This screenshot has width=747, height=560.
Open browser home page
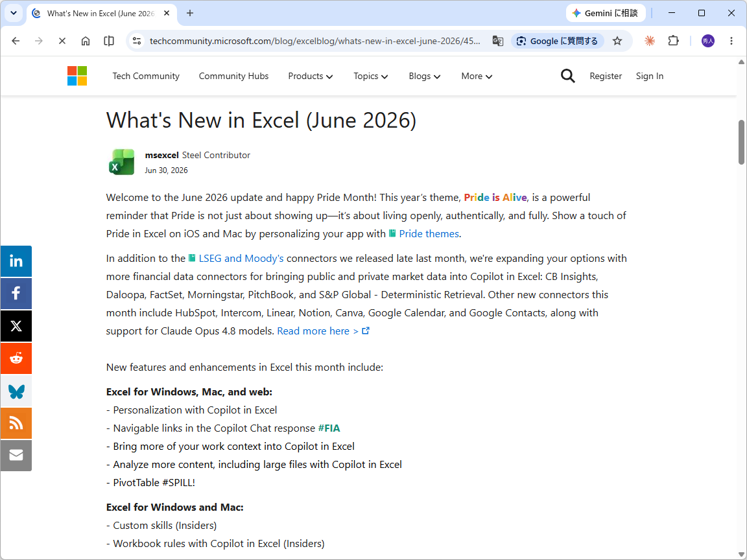pos(86,41)
